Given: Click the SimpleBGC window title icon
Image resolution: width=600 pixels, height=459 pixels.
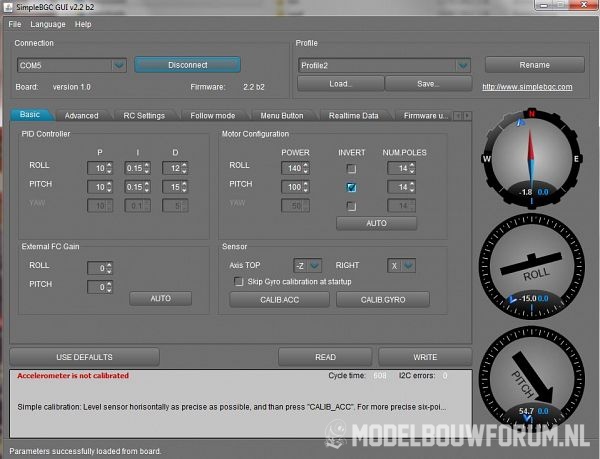Looking at the screenshot, I should [x=8, y=7].
